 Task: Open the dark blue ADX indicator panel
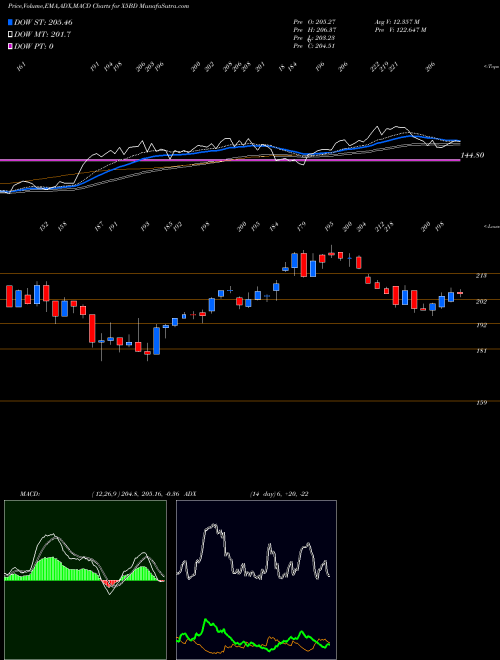point(256,580)
